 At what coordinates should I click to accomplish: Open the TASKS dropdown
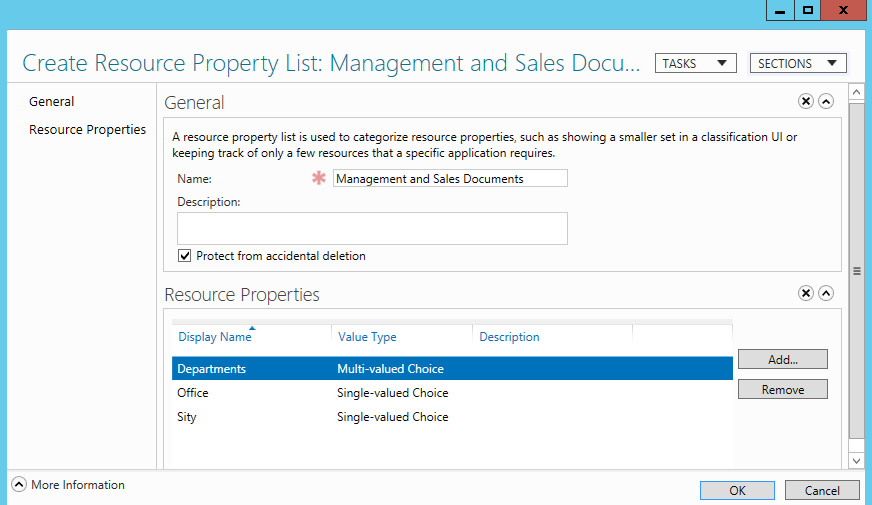pos(695,63)
